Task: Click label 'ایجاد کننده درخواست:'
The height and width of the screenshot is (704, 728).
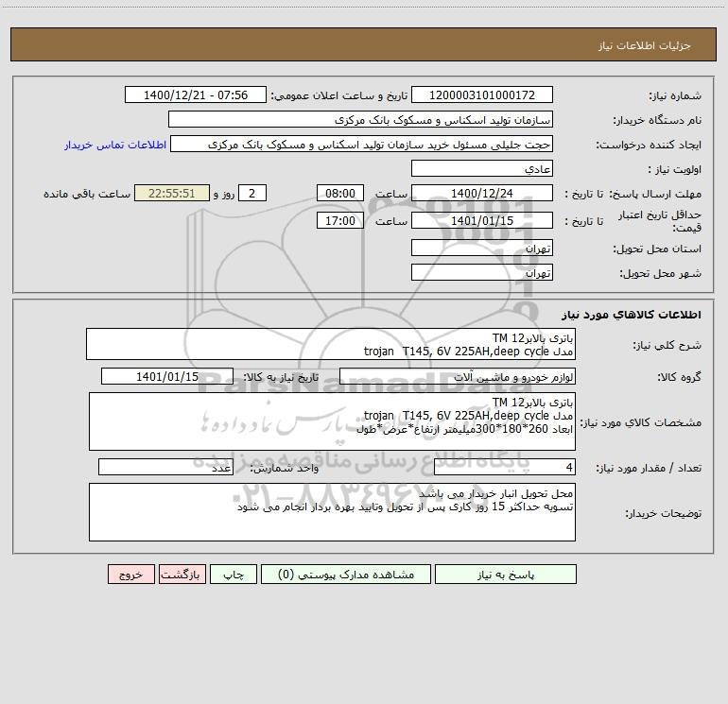Action: [649, 146]
